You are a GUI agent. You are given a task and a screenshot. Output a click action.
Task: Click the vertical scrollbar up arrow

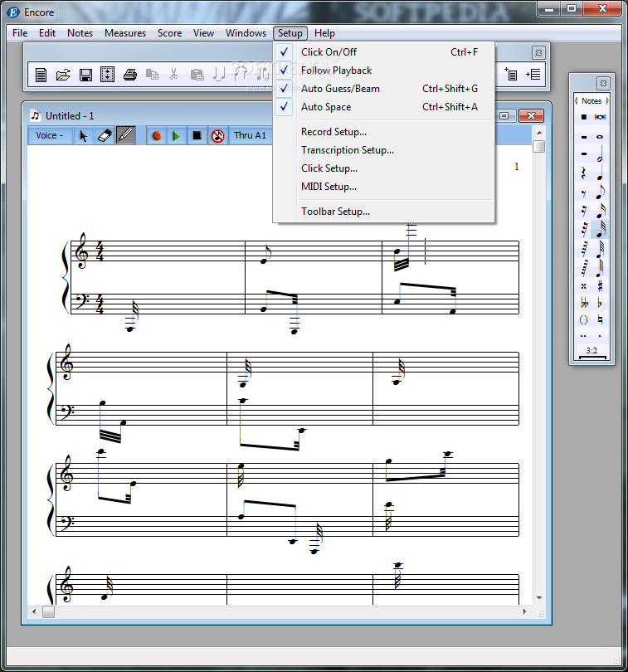point(539,133)
